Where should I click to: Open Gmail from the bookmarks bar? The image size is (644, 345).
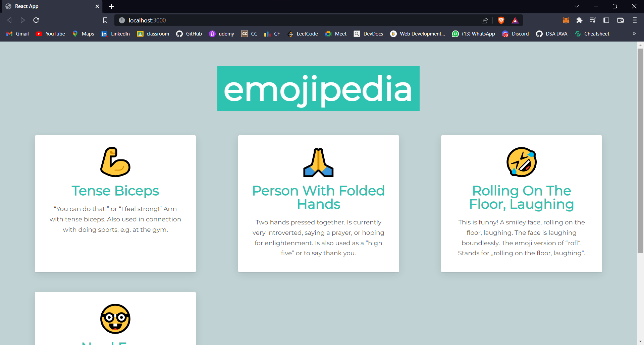click(x=17, y=33)
